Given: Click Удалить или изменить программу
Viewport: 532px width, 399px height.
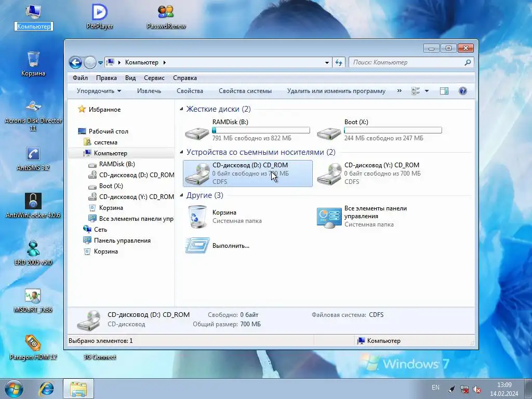Looking at the screenshot, I should click(336, 91).
